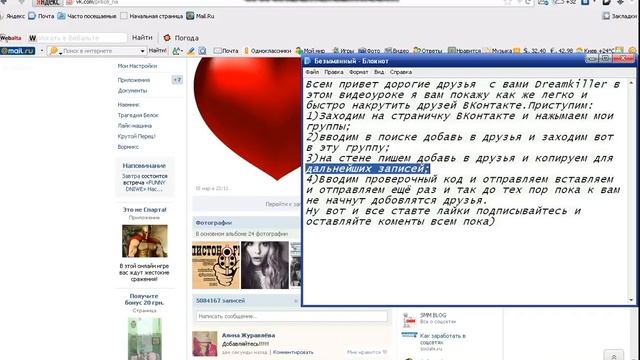Open Игры on Mail.ru toolbar
The image size is (640, 360).
(343, 51)
